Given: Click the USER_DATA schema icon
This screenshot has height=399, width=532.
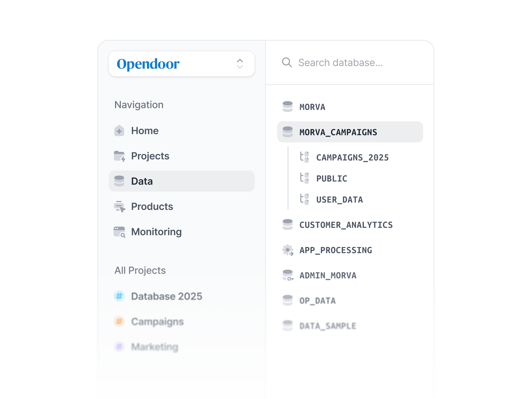Looking at the screenshot, I should point(304,199).
